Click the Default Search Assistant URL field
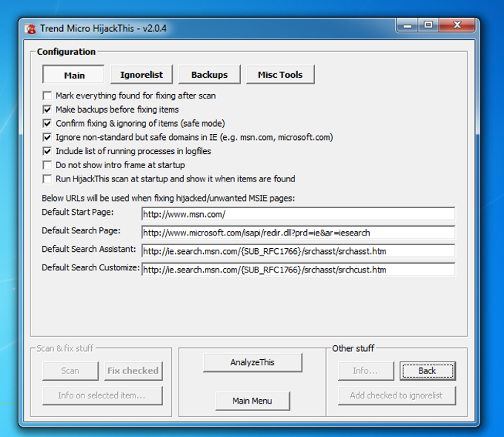Viewport: 504px width, 437px height. [x=298, y=251]
